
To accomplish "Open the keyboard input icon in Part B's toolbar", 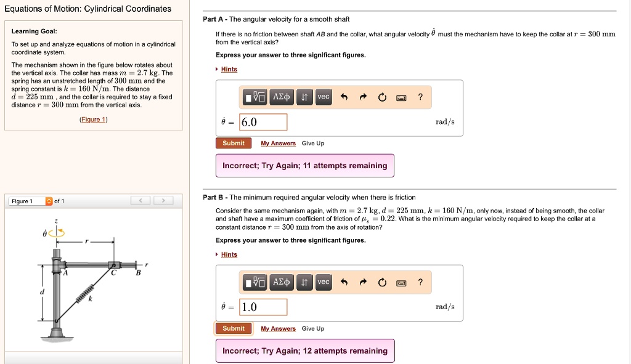I will click(x=401, y=282).
